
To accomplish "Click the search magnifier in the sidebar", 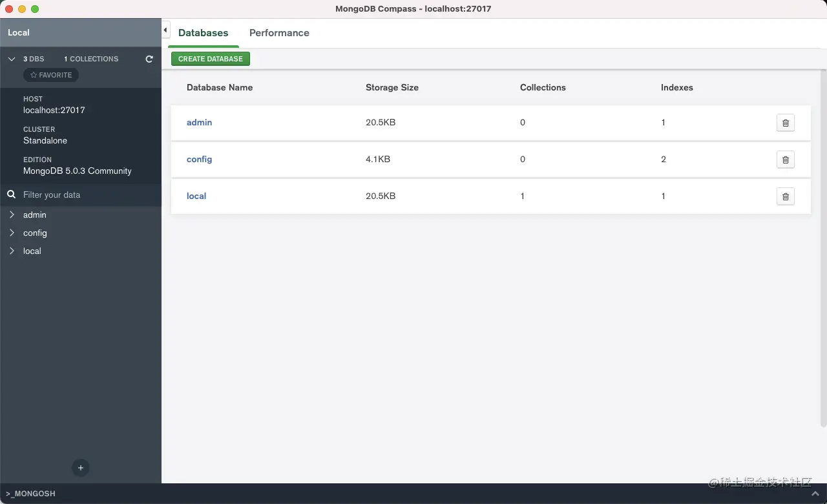I will [11, 194].
